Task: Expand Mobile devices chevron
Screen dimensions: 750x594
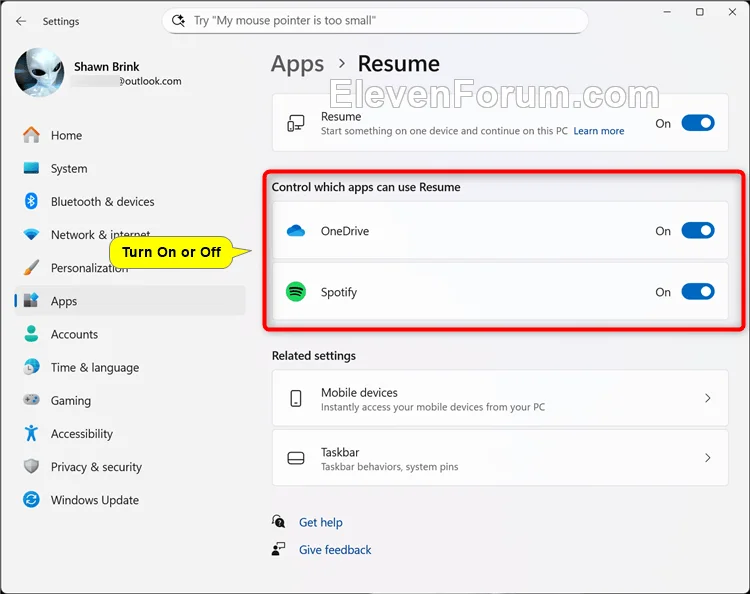Action: (x=707, y=398)
